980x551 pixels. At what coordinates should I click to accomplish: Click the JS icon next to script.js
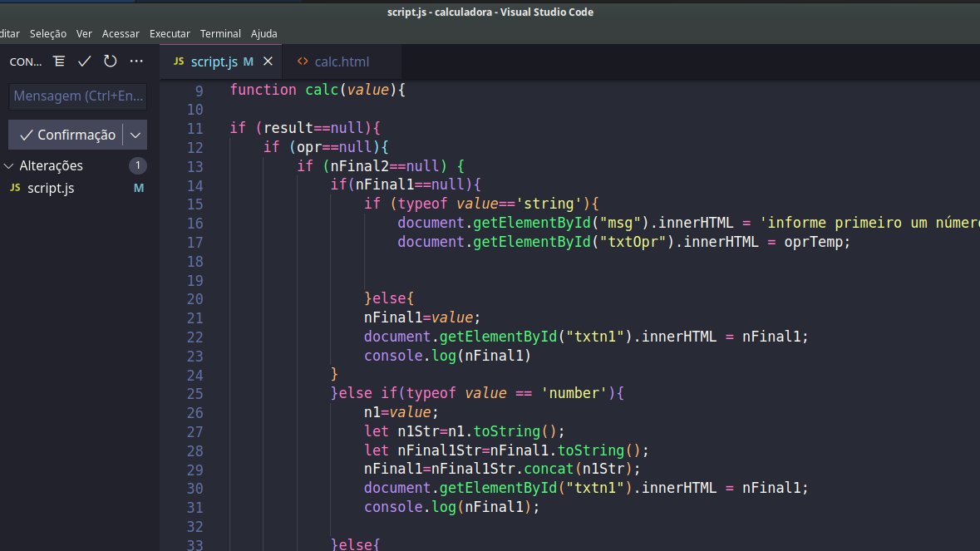point(179,61)
